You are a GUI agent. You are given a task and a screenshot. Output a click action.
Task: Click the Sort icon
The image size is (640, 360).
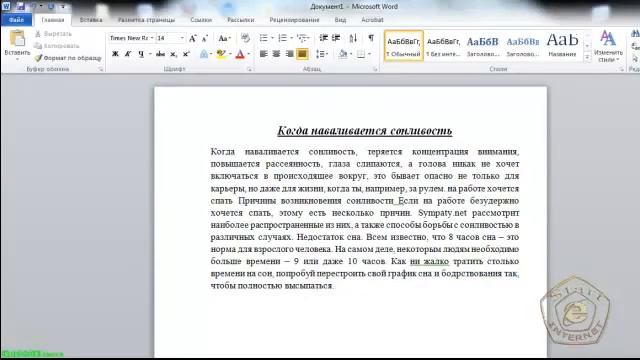[x=353, y=38]
